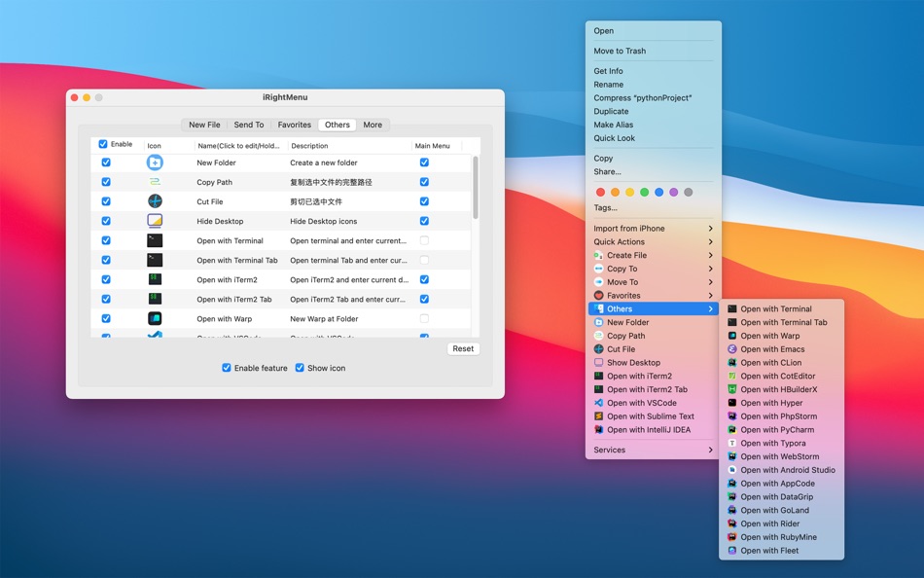Uncheck Main Menu for Copy Path row
The width and height of the screenshot is (924, 578).
(424, 182)
